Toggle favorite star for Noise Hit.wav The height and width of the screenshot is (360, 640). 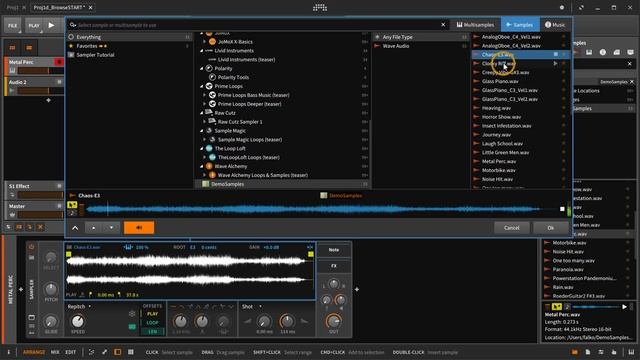564,179
